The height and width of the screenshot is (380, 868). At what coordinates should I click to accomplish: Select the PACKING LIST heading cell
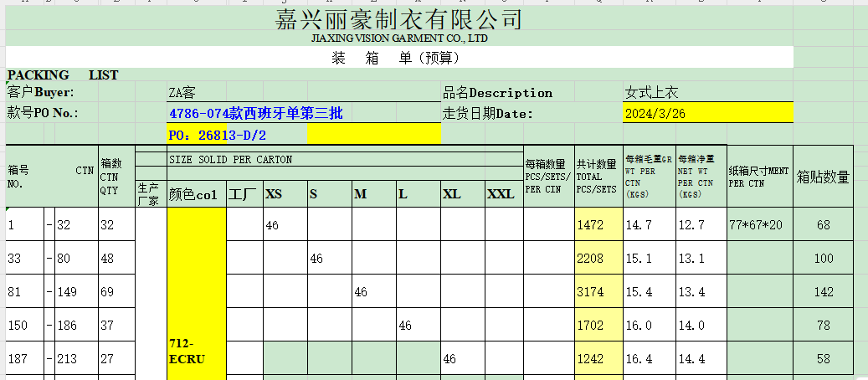click(63, 75)
